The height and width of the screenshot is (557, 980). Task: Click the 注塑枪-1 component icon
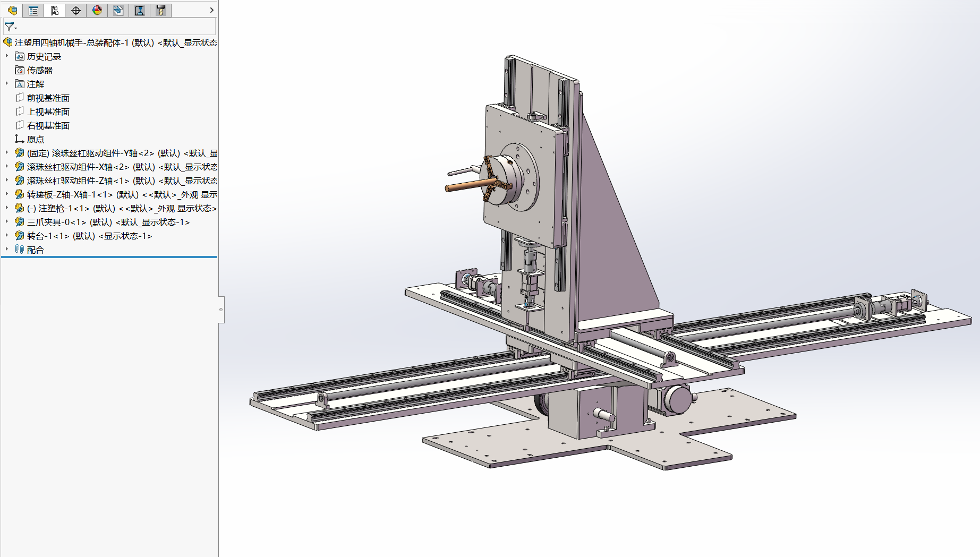tap(20, 208)
